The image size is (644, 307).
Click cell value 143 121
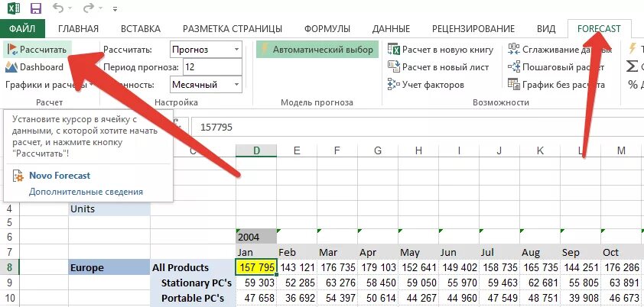(x=297, y=267)
